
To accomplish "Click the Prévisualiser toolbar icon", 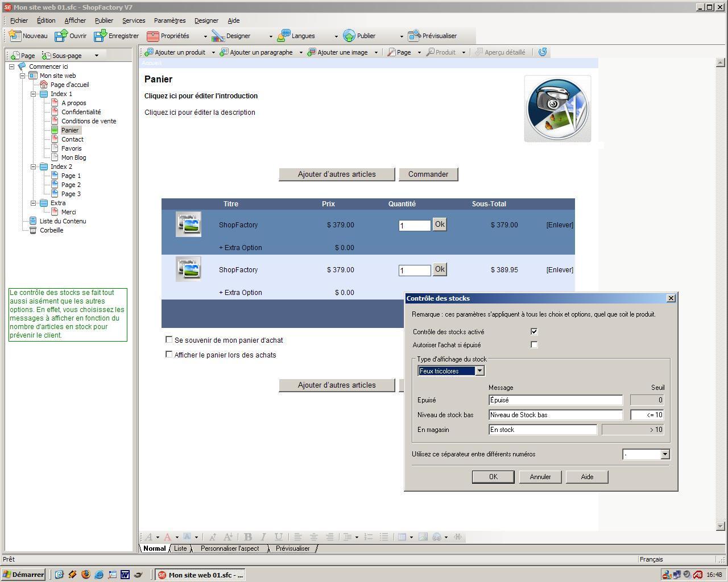I will tap(414, 36).
